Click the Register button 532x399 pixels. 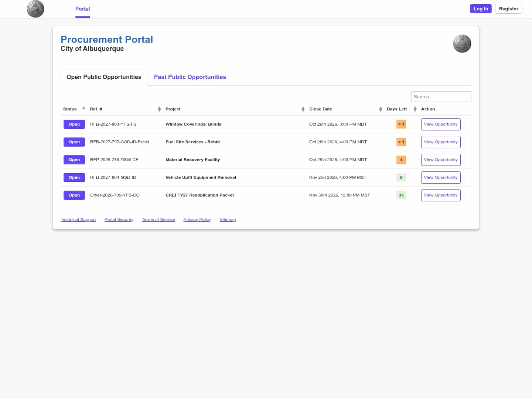[508, 9]
